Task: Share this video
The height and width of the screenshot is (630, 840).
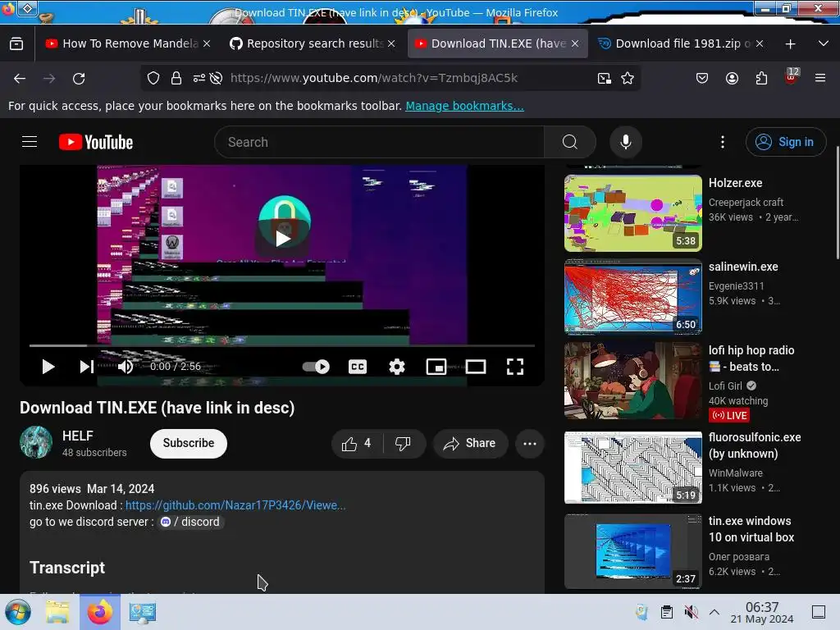Action: [470, 444]
